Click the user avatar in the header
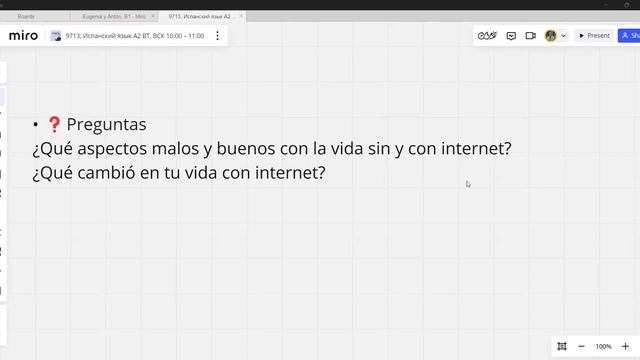This screenshot has width=640, height=360. (550, 36)
